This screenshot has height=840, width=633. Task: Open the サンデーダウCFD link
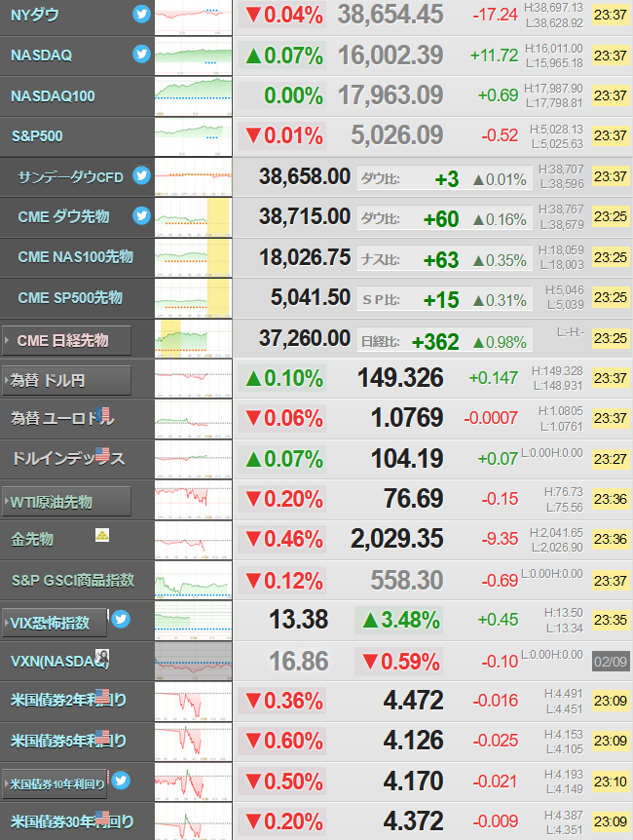[71, 177]
